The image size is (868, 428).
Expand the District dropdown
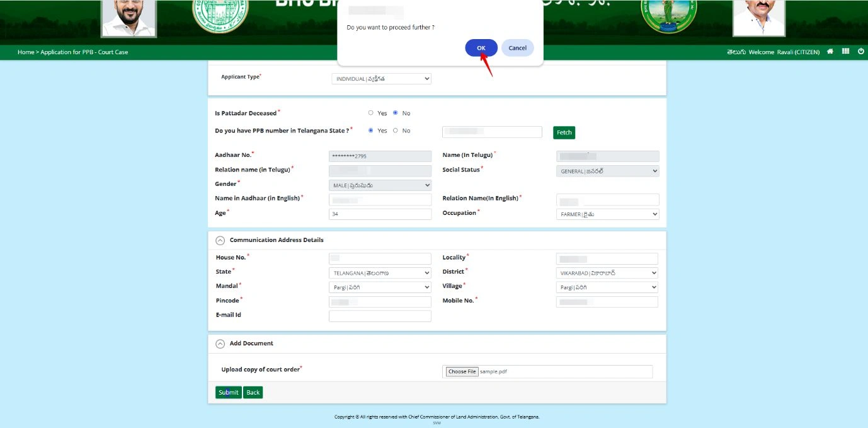pyautogui.click(x=607, y=273)
